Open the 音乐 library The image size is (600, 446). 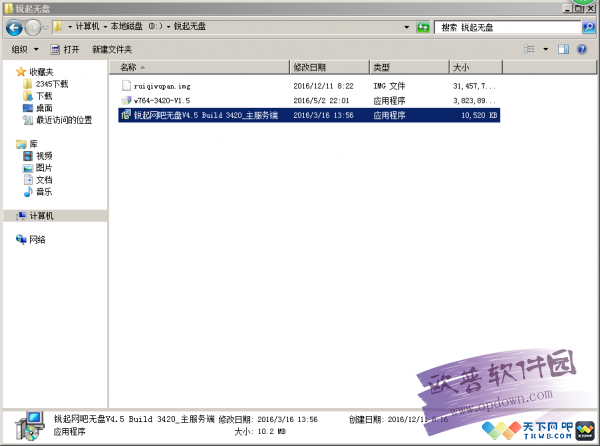click(44, 192)
